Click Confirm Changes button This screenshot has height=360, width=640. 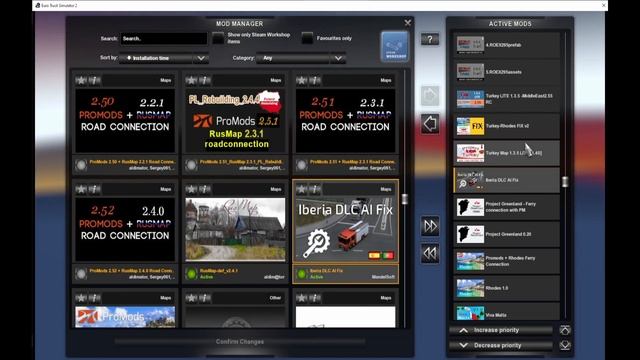(240, 342)
